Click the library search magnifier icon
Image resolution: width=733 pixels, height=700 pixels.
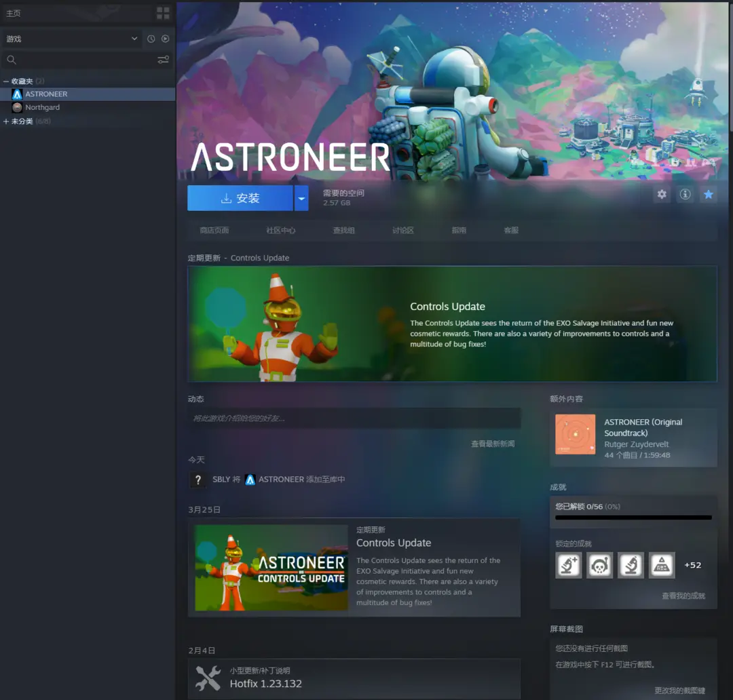pyautogui.click(x=12, y=60)
